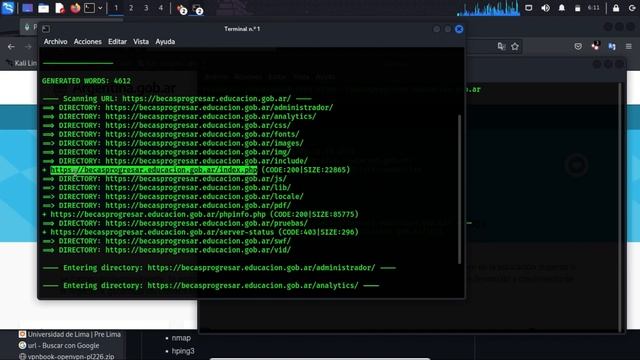
Task: Open the Firefox hamburger menu
Action: click(629, 47)
